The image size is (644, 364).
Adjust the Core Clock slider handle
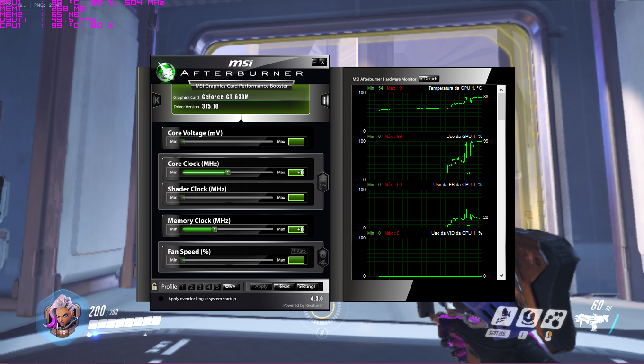point(228,173)
